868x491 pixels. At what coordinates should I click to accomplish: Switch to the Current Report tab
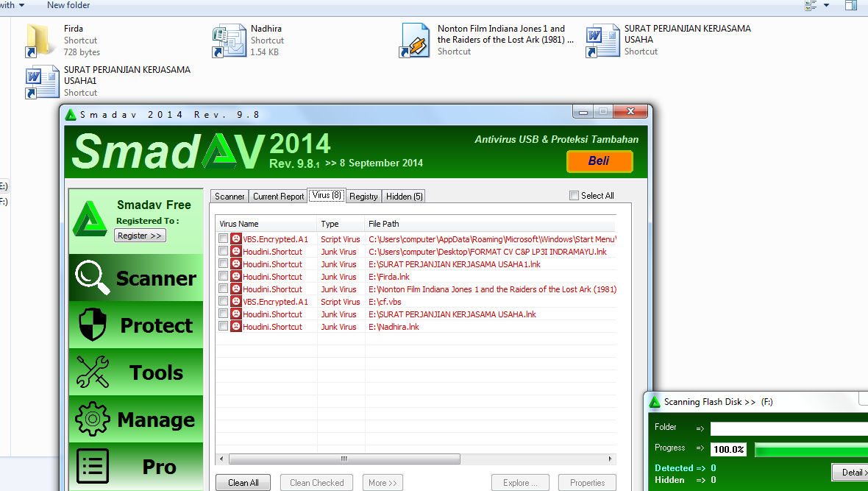[x=279, y=196]
